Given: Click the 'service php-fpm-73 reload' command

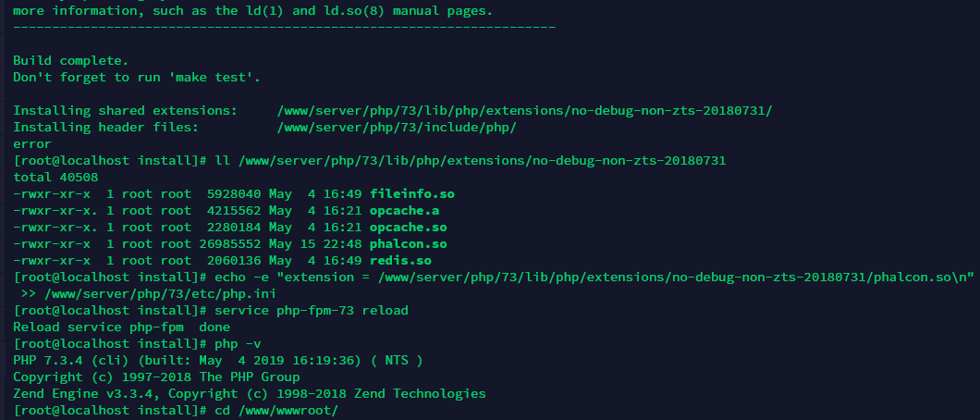Looking at the screenshot, I should click(x=312, y=311).
